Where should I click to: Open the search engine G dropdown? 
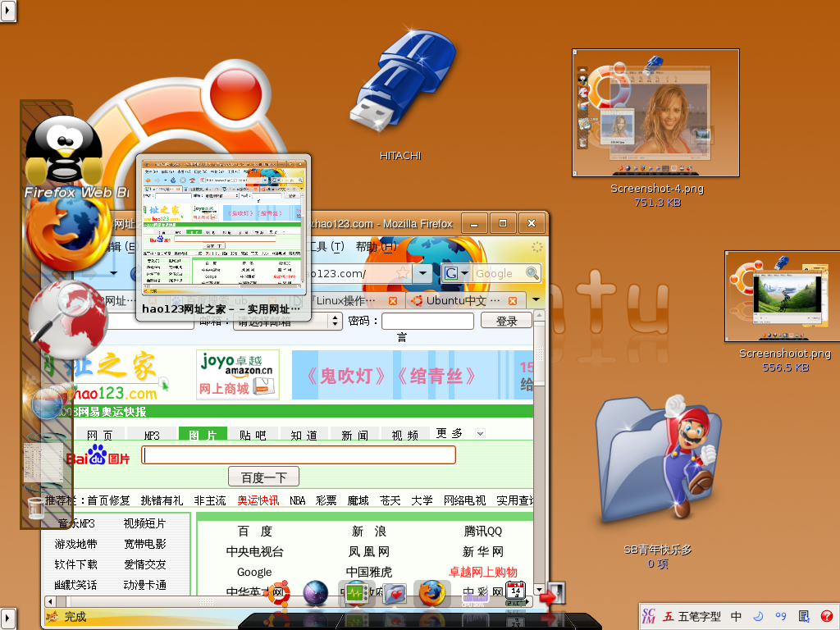(456, 273)
